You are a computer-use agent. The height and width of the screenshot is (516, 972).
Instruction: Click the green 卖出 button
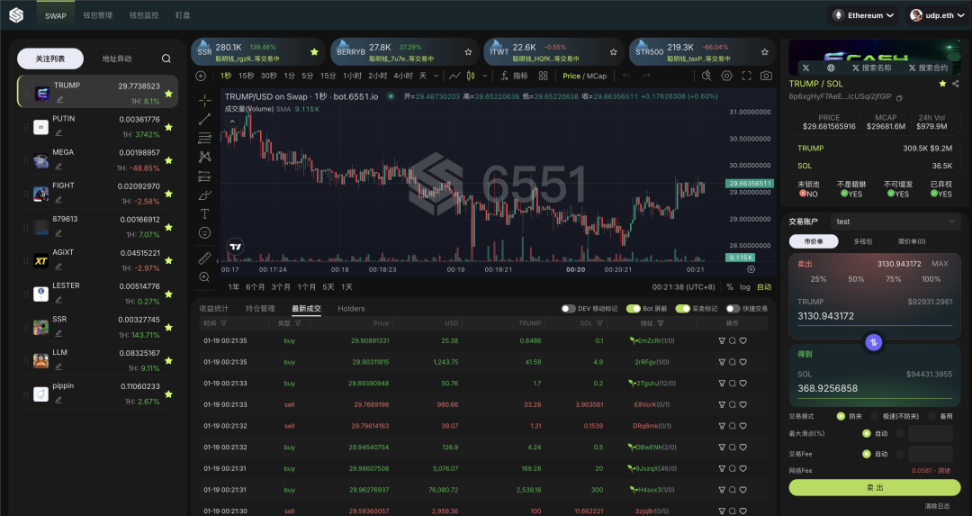pos(874,487)
